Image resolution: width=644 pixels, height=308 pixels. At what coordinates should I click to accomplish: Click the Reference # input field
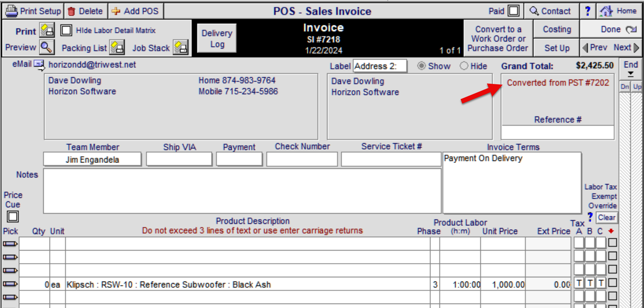point(558,132)
